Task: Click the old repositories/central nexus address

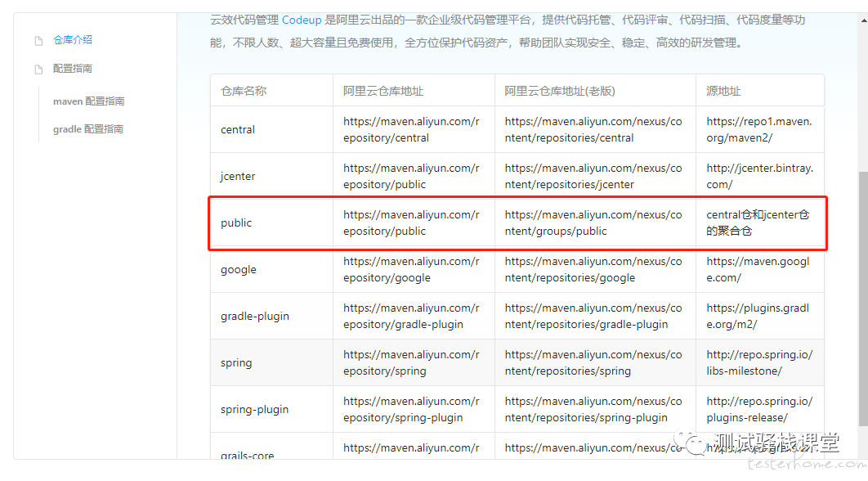Action: (593, 130)
